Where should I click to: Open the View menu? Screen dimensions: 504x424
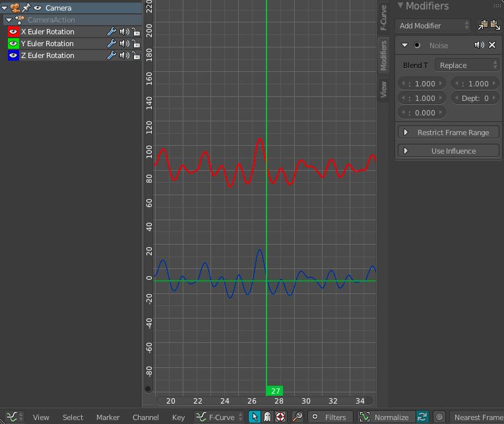(41, 417)
